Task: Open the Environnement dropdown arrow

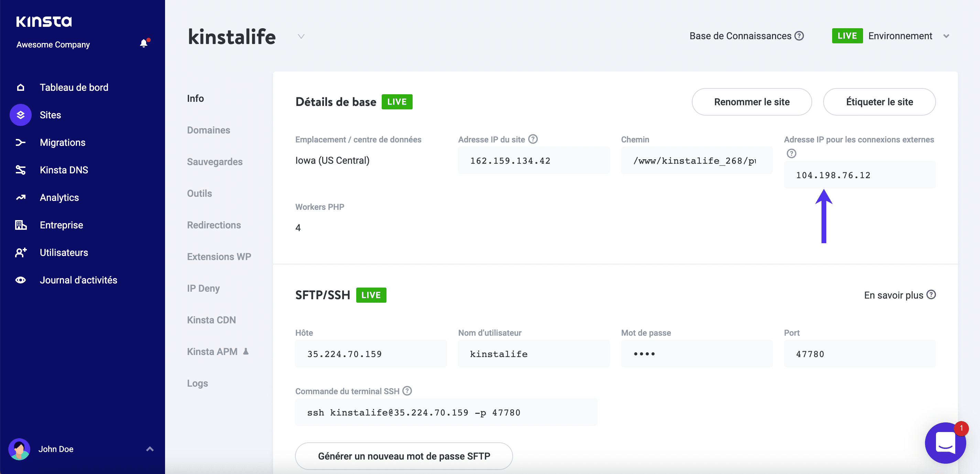Action: 946,36
